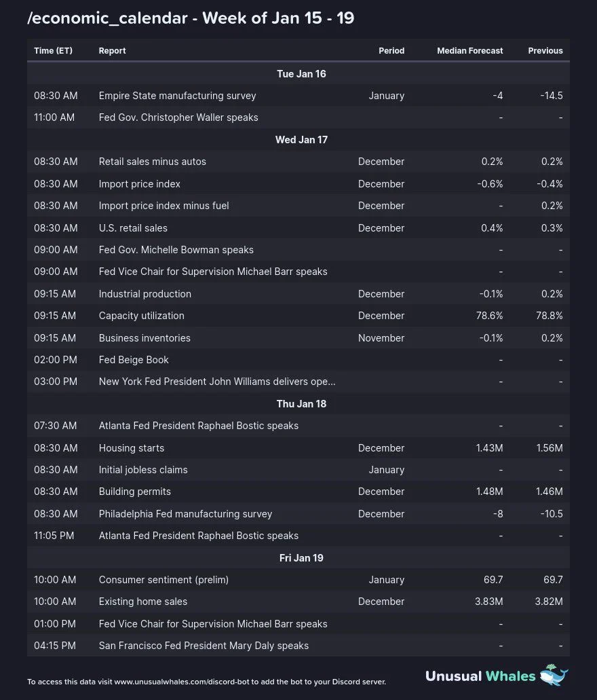Click the Median Forecast column header
Screen dimensions: 597x700
[469, 51]
